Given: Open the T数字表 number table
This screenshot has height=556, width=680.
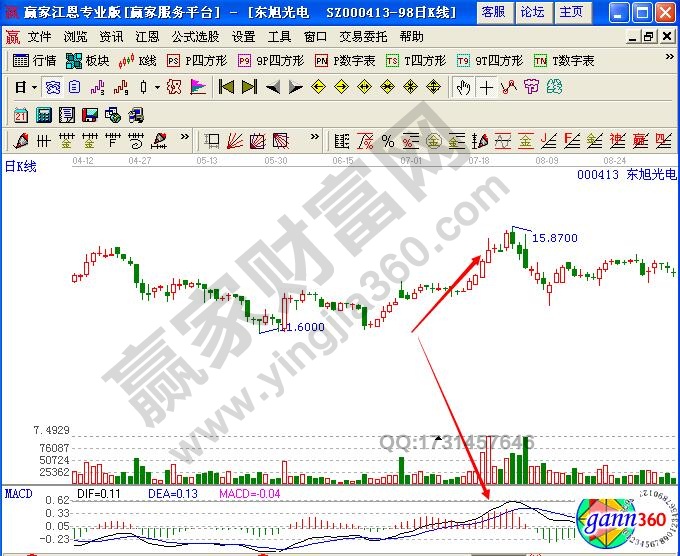Looking at the screenshot, I should tap(564, 60).
